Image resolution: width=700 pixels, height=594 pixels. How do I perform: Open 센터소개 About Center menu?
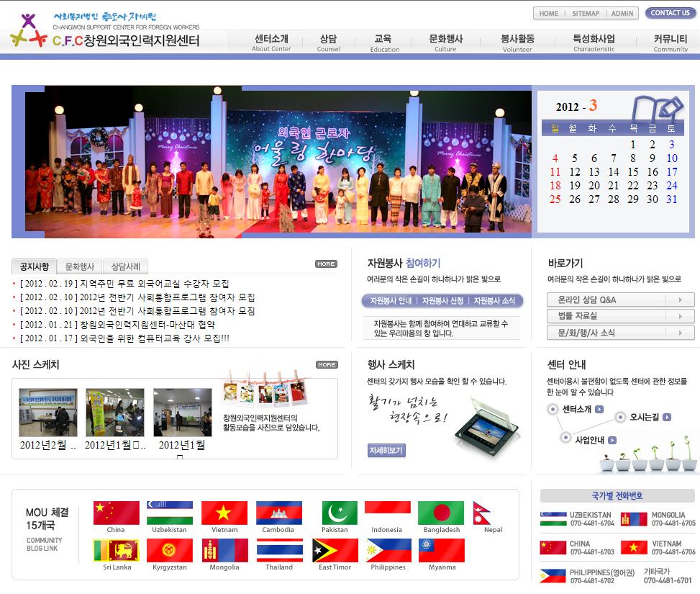[271, 43]
